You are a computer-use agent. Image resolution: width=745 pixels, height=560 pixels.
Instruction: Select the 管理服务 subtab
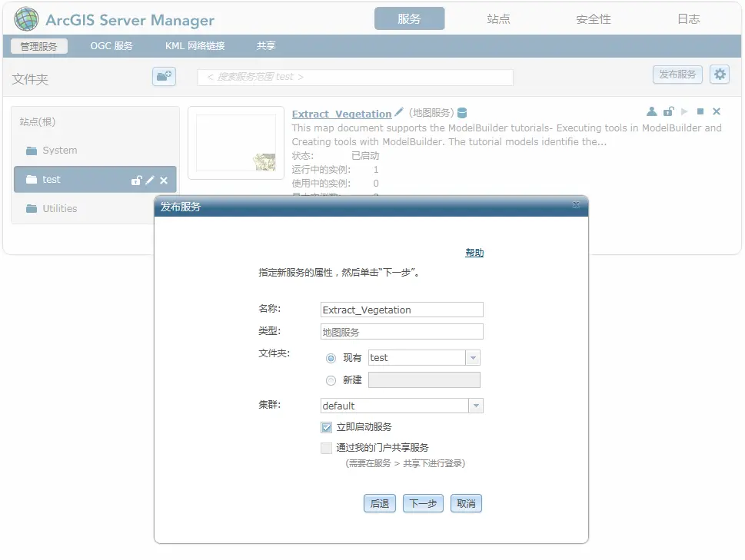[x=38, y=46]
